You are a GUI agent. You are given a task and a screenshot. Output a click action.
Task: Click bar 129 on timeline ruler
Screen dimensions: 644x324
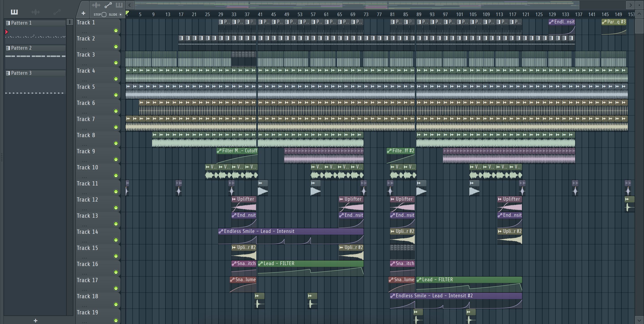tap(552, 15)
